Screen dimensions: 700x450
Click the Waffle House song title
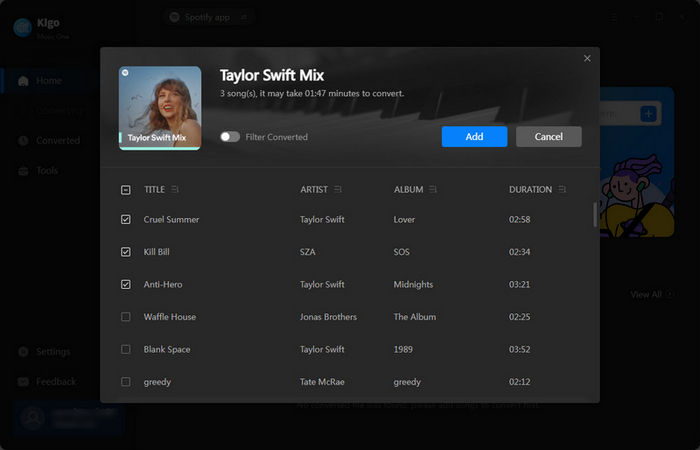tap(170, 317)
